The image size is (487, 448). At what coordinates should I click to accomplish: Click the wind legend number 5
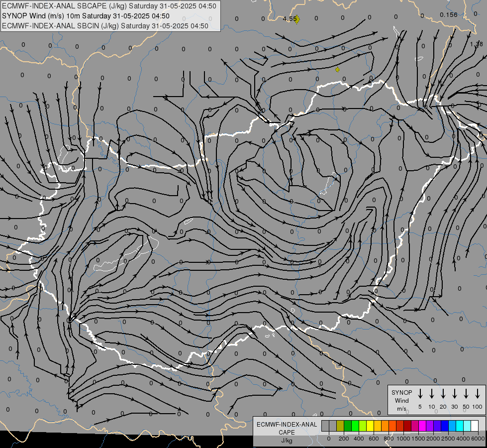(420, 407)
